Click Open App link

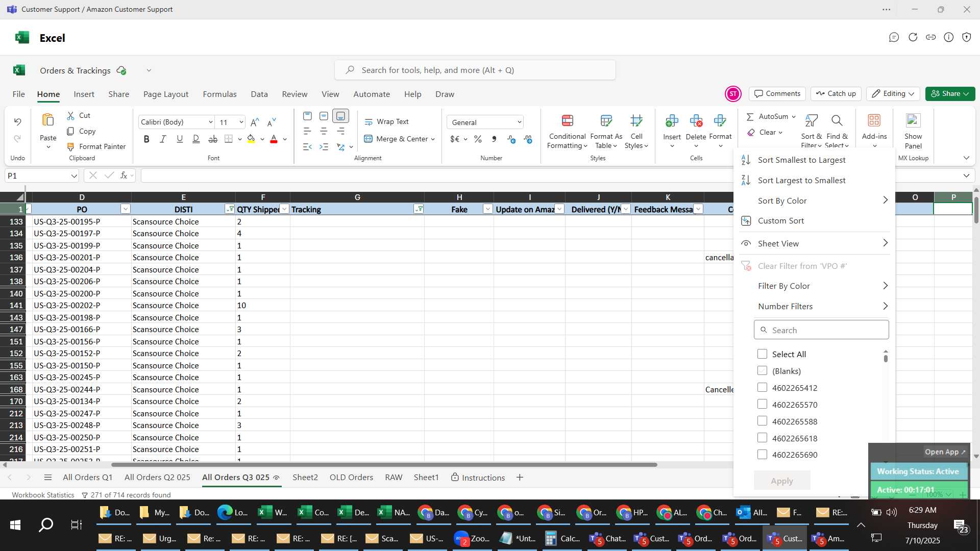[945, 452]
